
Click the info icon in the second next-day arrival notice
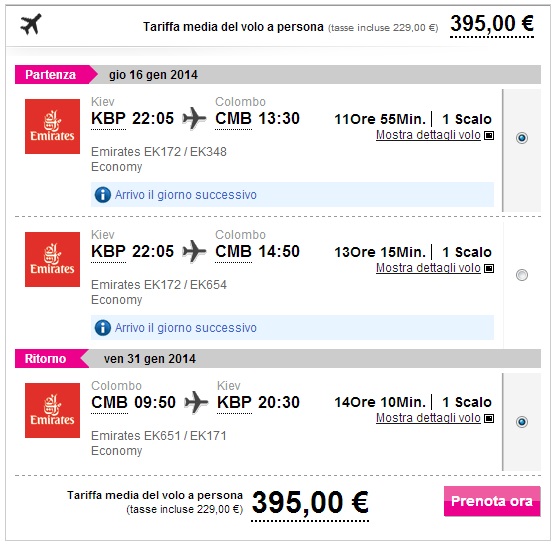click(103, 328)
